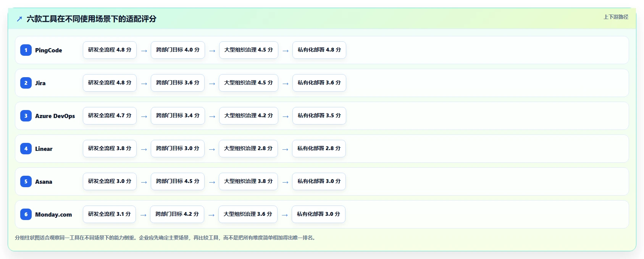Click the 研发全流程 4.7 分 chip
The image size is (644, 259).
point(110,116)
